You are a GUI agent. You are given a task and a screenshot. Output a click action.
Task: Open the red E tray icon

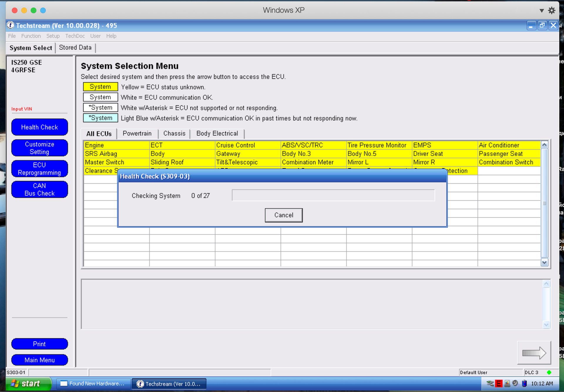(x=498, y=383)
